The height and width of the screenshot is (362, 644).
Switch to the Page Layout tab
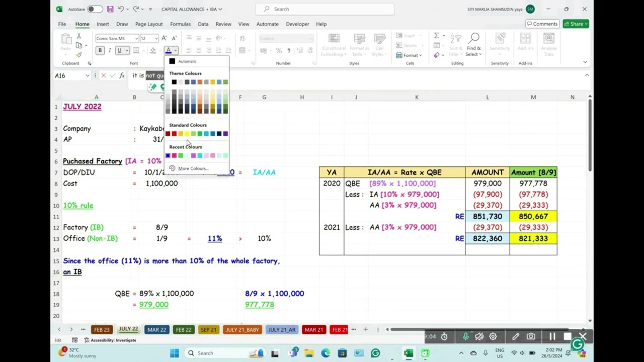(149, 24)
